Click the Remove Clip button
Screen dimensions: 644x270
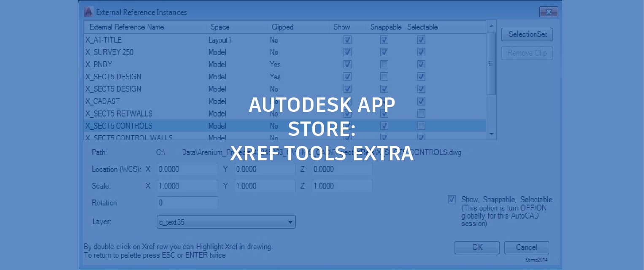[x=527, y=53]
